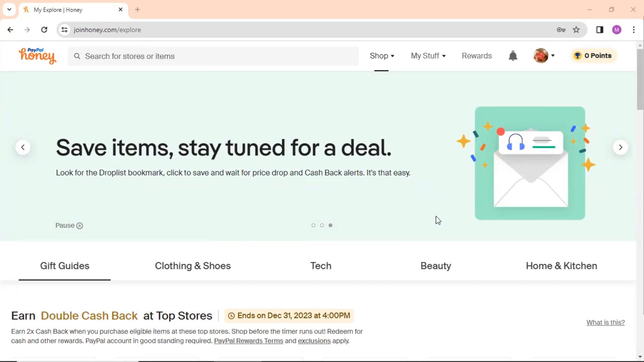Click the carousel next arrow icon

(x=621, y=147)
